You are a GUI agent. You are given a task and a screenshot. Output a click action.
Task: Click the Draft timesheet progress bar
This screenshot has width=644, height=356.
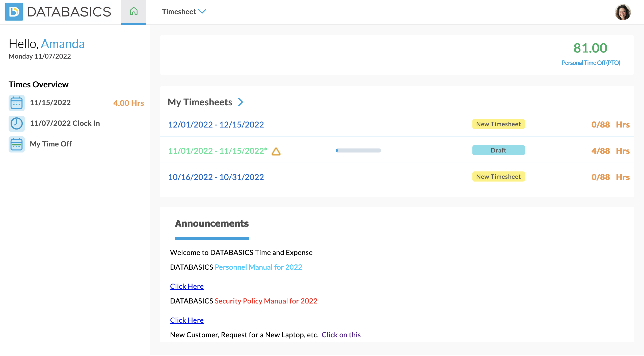coord(358,150)
